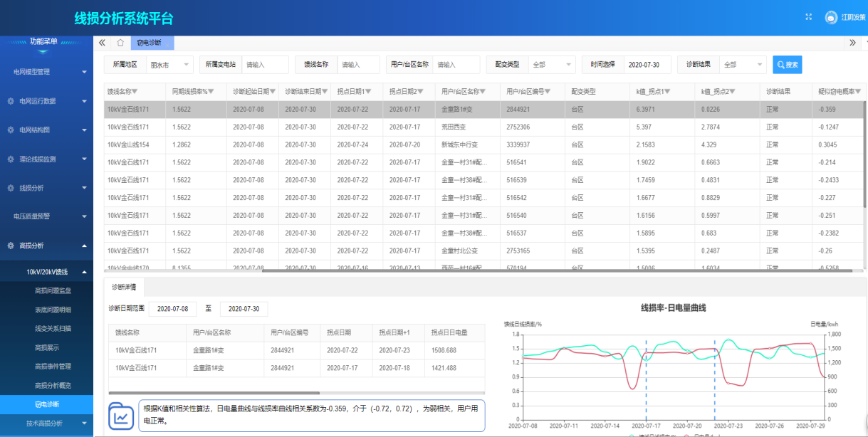
Task: Sort by 同期线损率% column arrow
Action: point(212,91)
